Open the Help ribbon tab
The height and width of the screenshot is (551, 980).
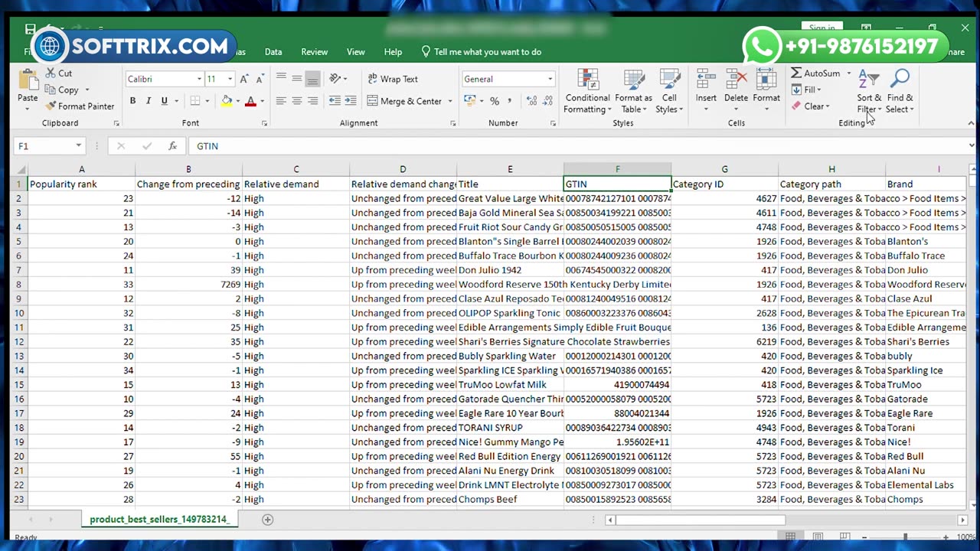pyautogui.click(x=393, y=52)
